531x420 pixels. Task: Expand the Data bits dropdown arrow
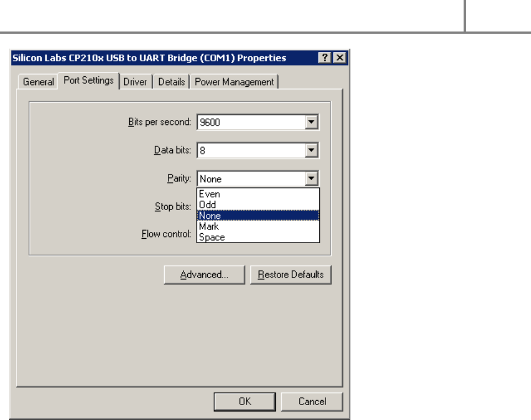(x=311, y=150)
